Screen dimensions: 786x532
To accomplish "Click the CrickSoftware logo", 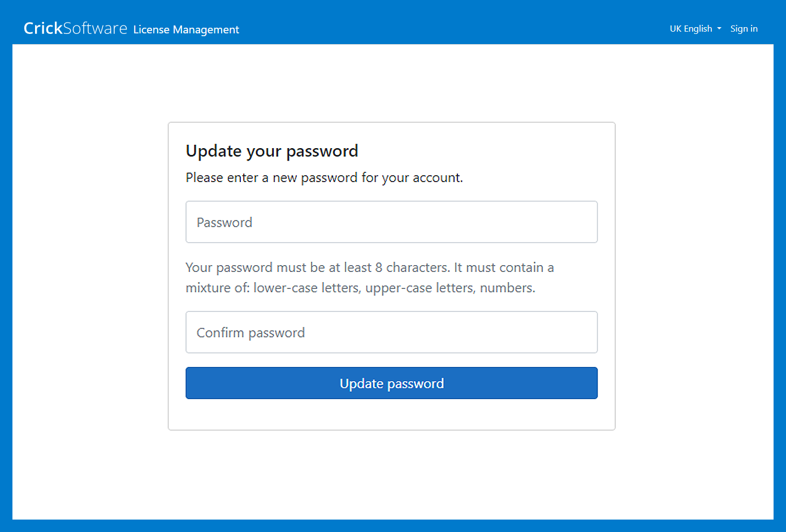I will click(75, 28).
